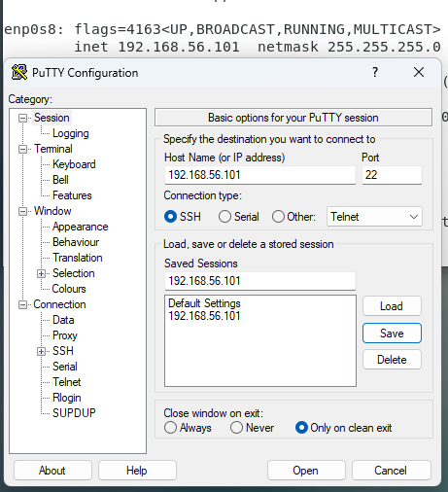Open the Bell settings category
Image resolution: width=448 pixels, height=492 pixels.
(x=60, y=180)
